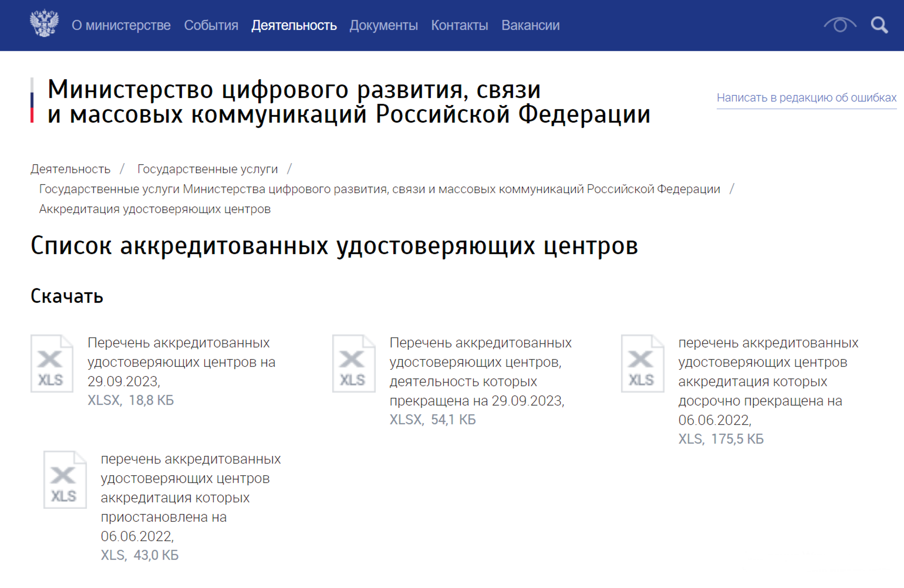
Task: Click heading Список аккредитованных удостоверяющих центров
Action: coord(334,246)
